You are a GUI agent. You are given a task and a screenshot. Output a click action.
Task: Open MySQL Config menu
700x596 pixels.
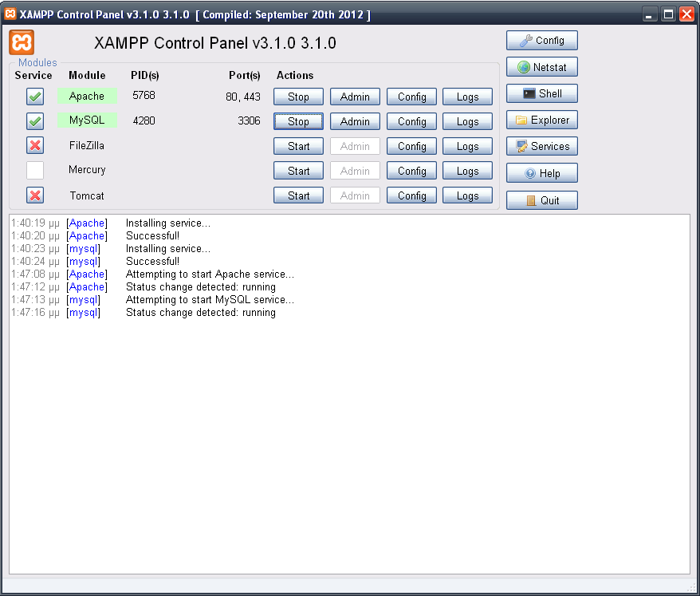(x=411, y=121)
